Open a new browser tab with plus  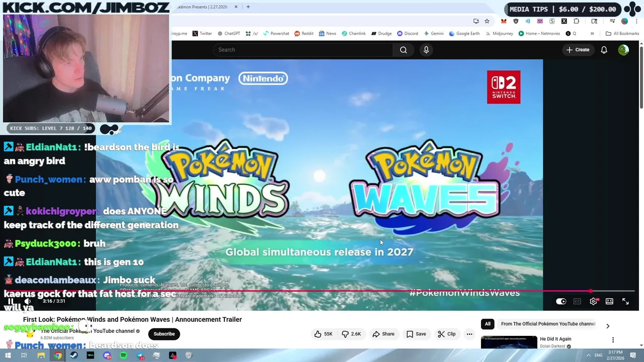[248, 7]
